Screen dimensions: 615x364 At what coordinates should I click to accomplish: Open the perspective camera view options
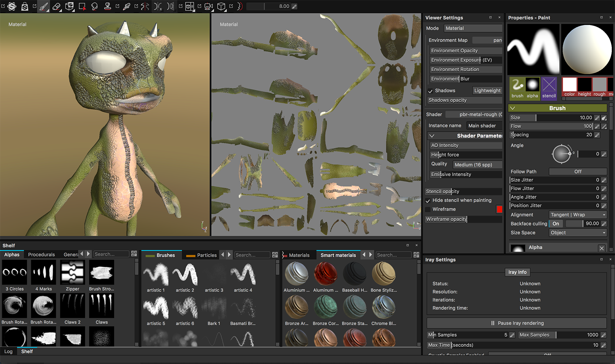coord(208,6)
